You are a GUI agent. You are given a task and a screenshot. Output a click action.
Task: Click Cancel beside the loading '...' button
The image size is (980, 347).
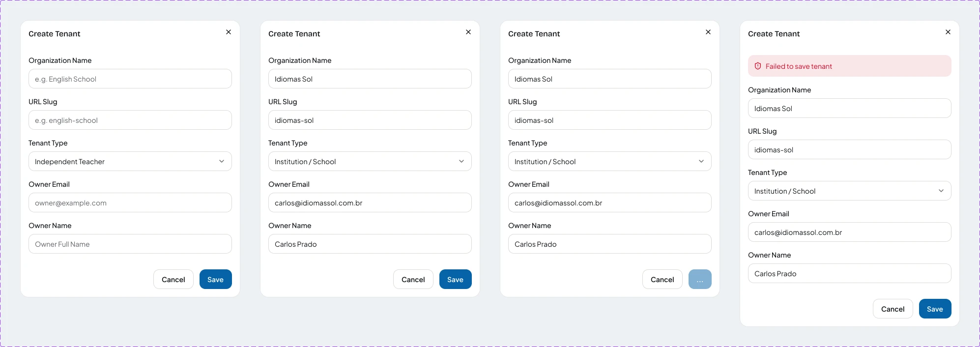[x=663, y=279]
